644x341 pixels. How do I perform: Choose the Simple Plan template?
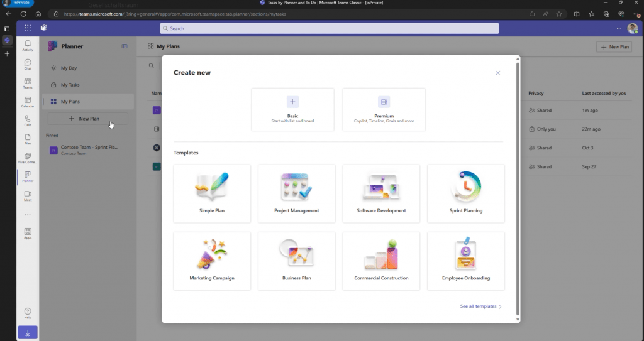click(x=212, y=193)
